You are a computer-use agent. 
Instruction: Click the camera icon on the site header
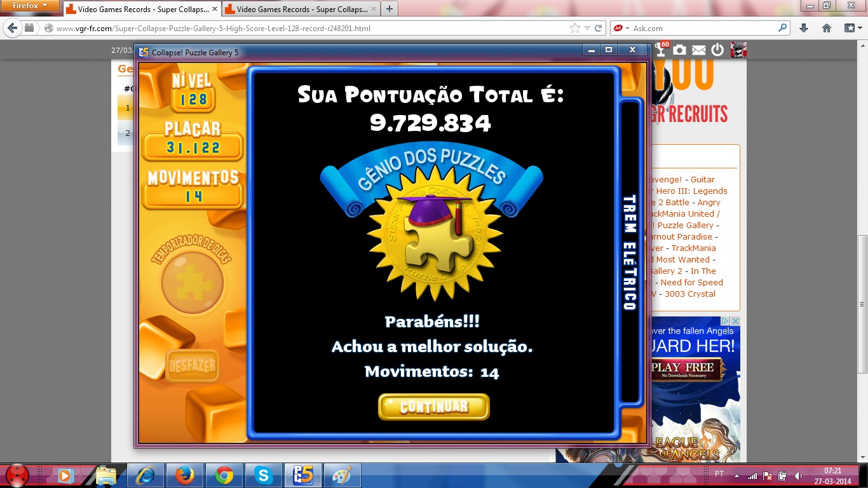point(679,50)
